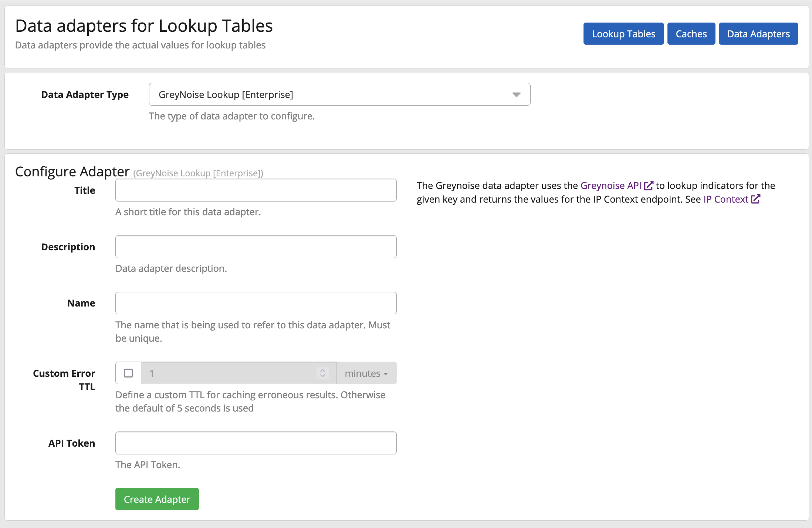Focus the Title input field
This screenshot has width=812, height=528.
tap(256, 190)
